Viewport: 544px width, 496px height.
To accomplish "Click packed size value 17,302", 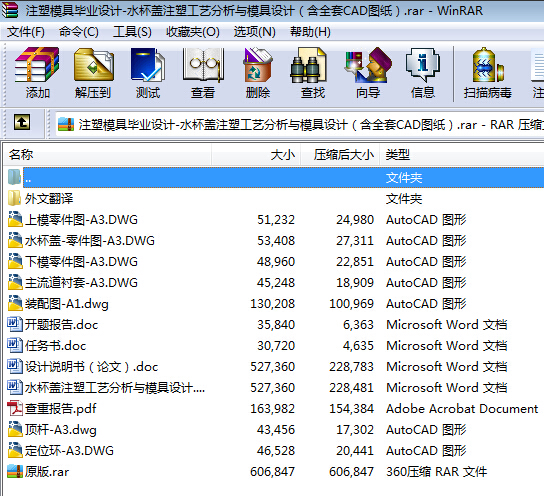I will point(355,430).
